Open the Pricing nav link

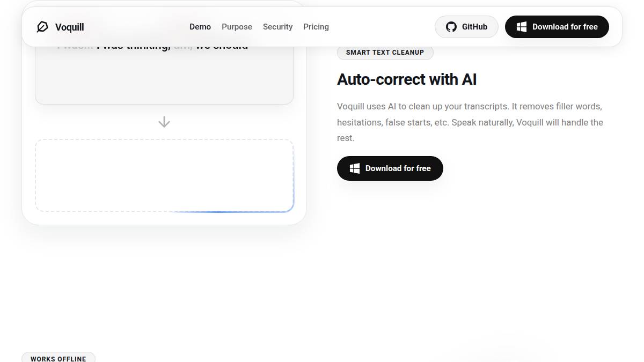coord(316,27)
